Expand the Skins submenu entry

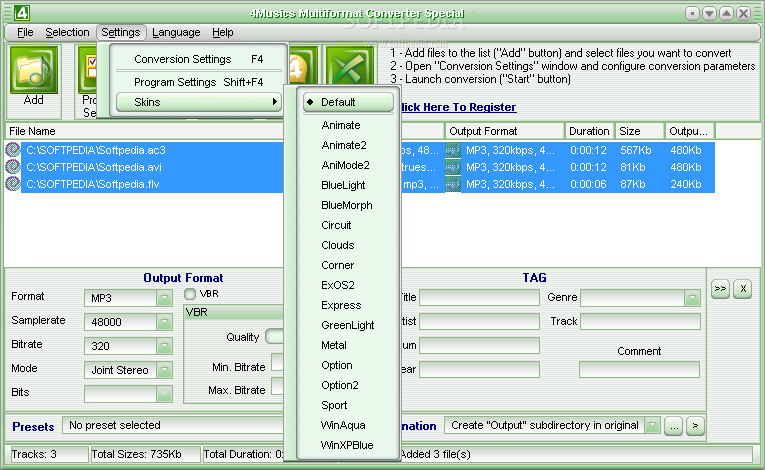tap(199, 102)
